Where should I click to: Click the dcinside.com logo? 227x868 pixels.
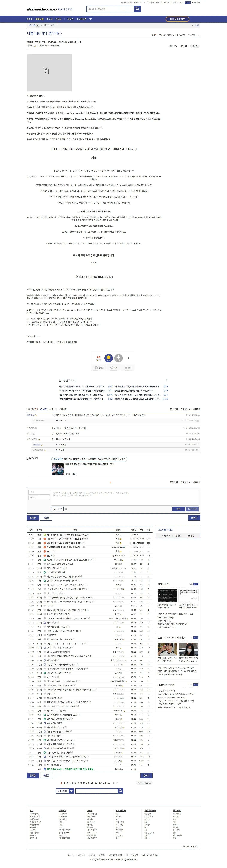point(42,9)
